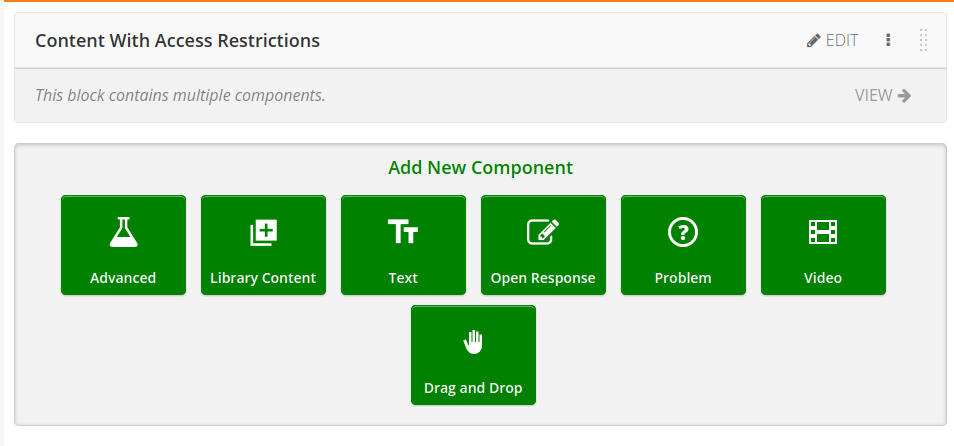The image size is (954, 446).
Task: Click the flask icon on the Advanced button
Action: pyautogui.click(x=123, y=233)
